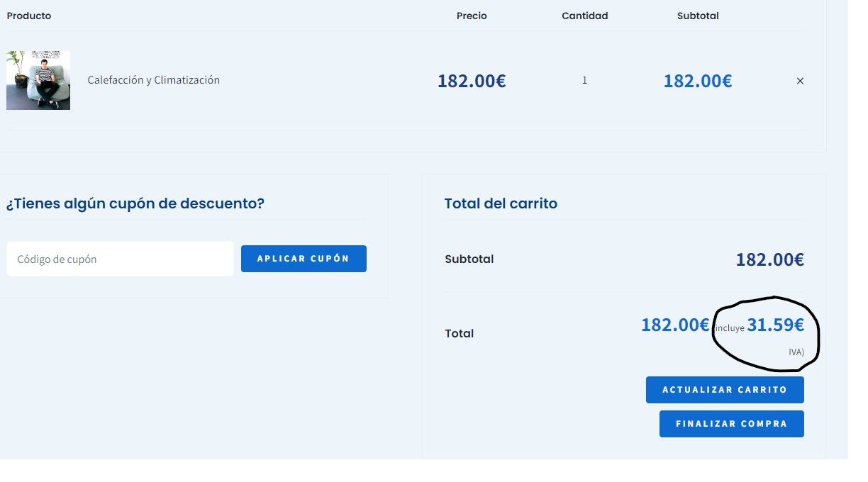Image resolution: width=868 pixels, height=482 pixels.
Task: Click the 182.00€ price in the Precio column
Action: coord(472,81)
